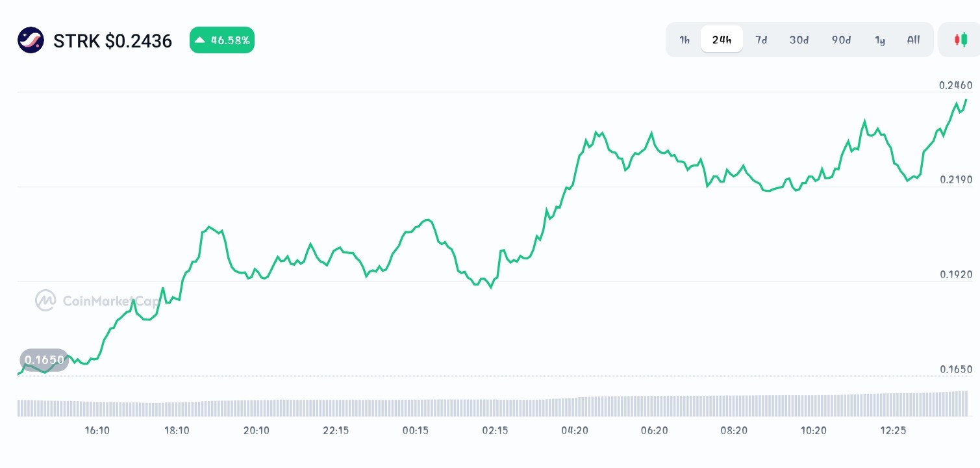
Task: View the All time price history
Action: 913,40
